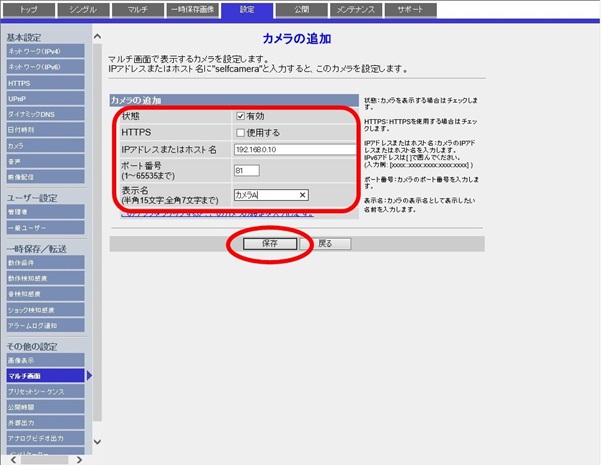Open the 管理者 user settings
The height and width of the screenshot is (465, 601).
coord(45,212)
